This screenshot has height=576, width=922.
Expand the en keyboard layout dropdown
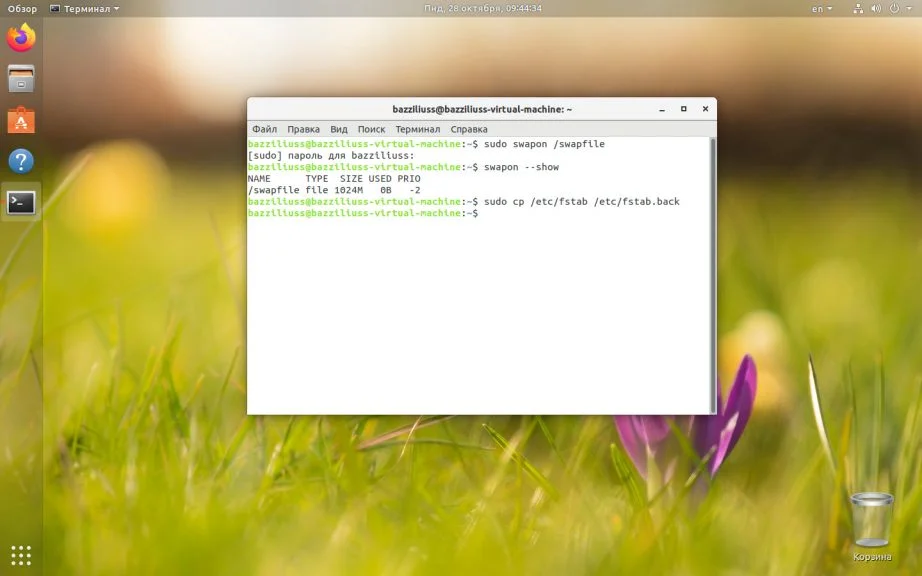(x=821, y=8)
